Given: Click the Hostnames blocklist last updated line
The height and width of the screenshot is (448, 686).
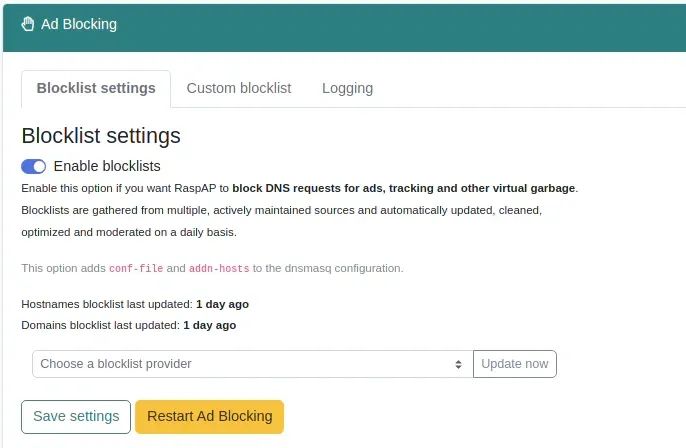Looking at the screenshot, I should [x=135, y=304].
